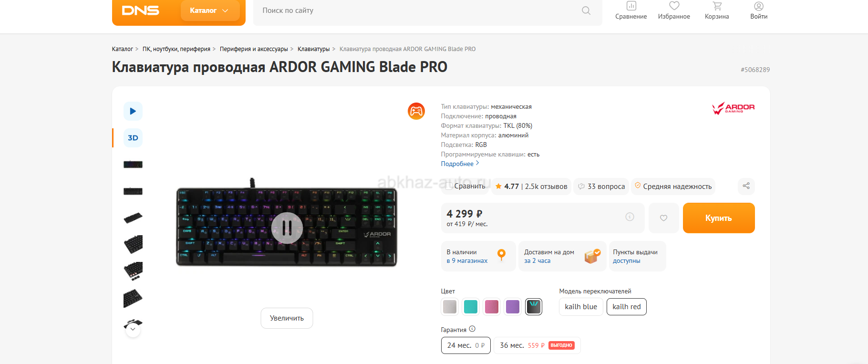Select the 24 мес. warranty option
Viewport: 868px width, 364px height.
tap(466, 345)
